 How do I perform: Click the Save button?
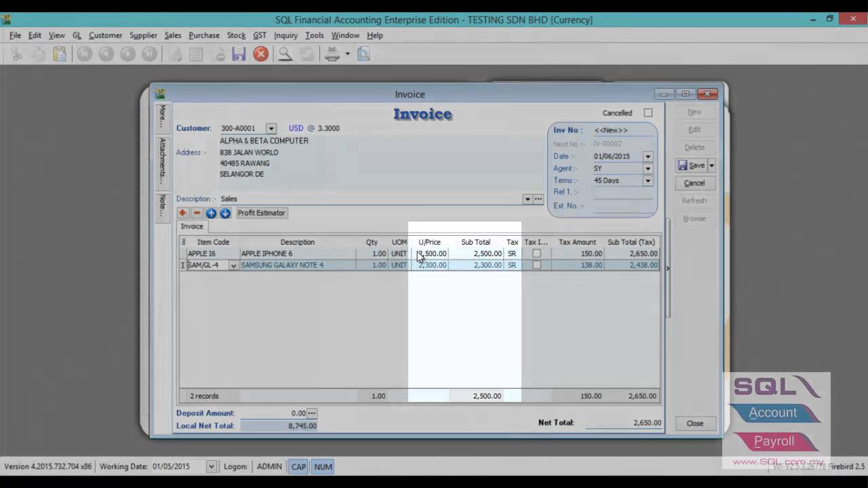tap(691, 165)
